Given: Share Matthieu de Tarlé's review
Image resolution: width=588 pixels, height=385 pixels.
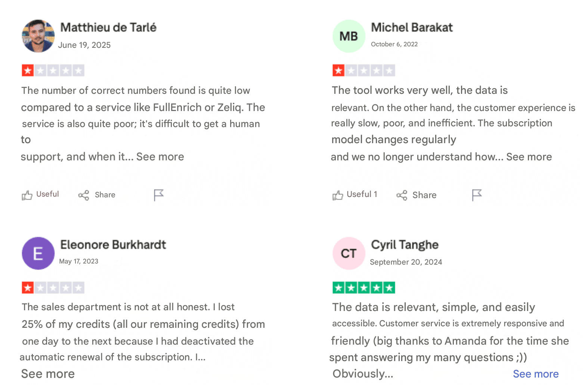Looking at the screenshot, I should click(x=97, y=195).
